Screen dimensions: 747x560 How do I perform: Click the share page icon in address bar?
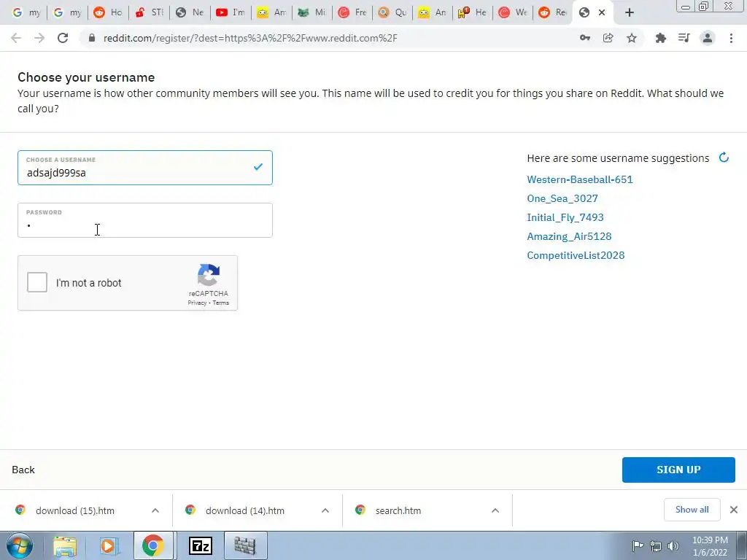click(x=608, y=38)
